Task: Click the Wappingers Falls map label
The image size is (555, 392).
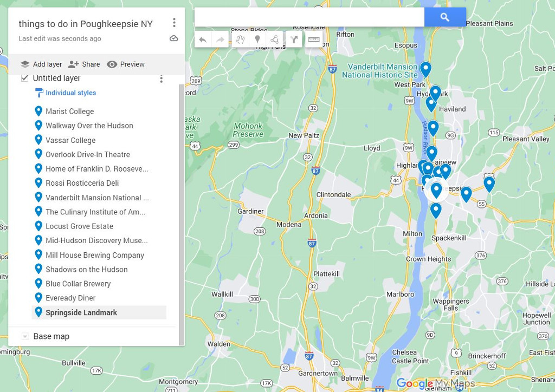Action: pos(451,305)
